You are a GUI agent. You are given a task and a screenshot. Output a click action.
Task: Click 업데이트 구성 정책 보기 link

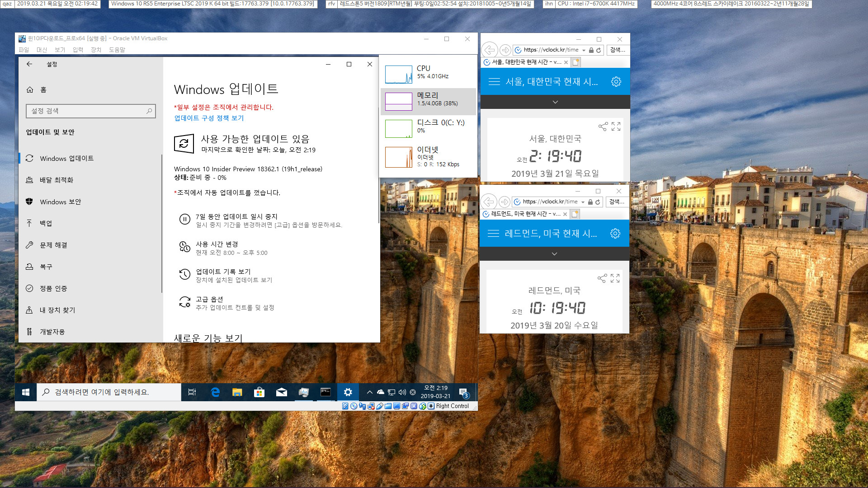pyautogui.click(x=209, y=118)
